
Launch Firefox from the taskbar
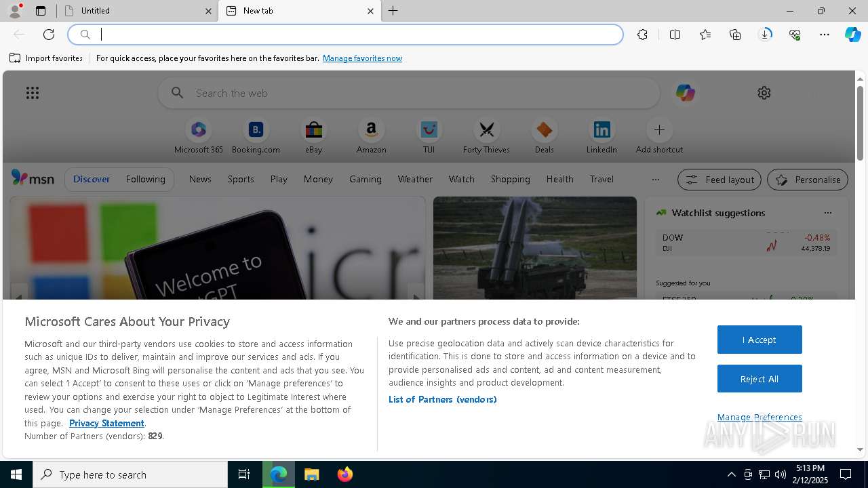coord(344,474)
